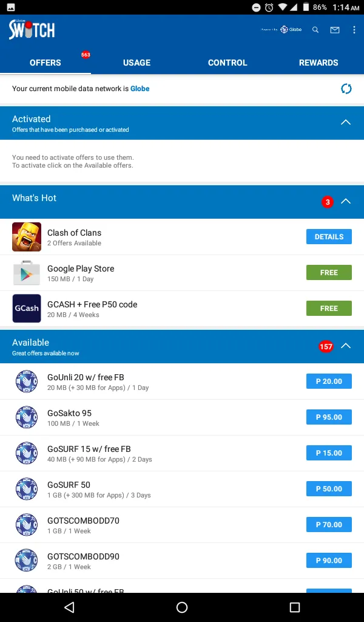Collapse the Available offers section
Screen dimensions: 364x622
coord(346,346)
